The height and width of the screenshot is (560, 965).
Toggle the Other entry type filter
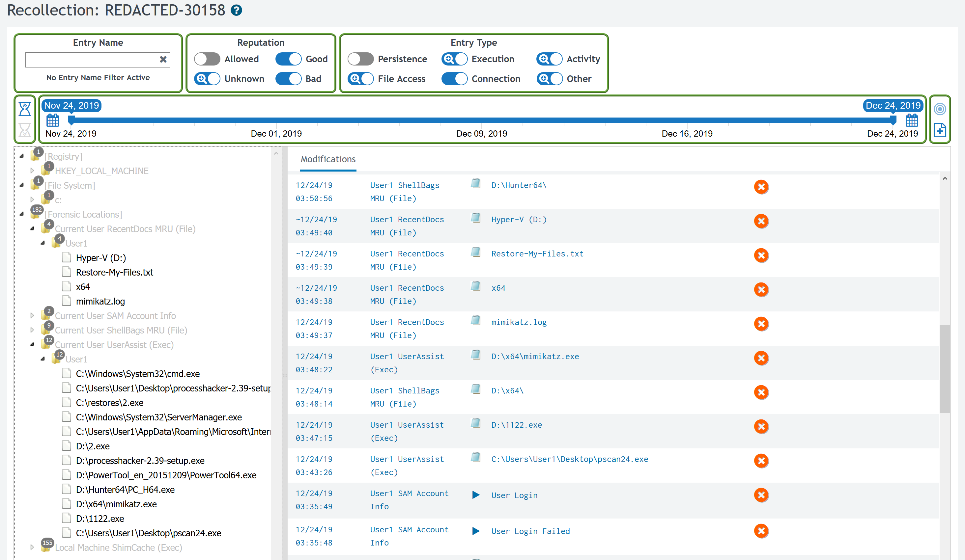549,79
